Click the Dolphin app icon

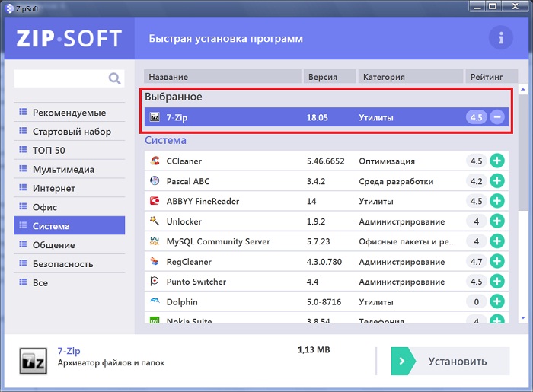coord(155,302)
